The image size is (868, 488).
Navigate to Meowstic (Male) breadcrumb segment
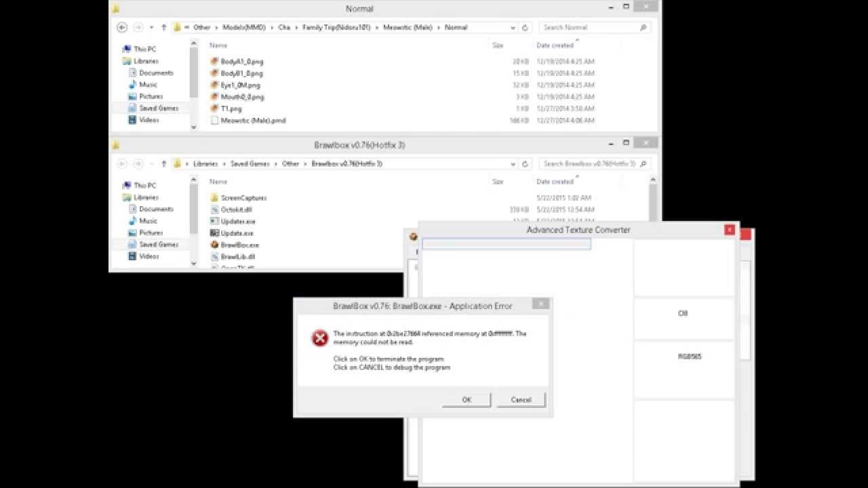pos(408,28)
